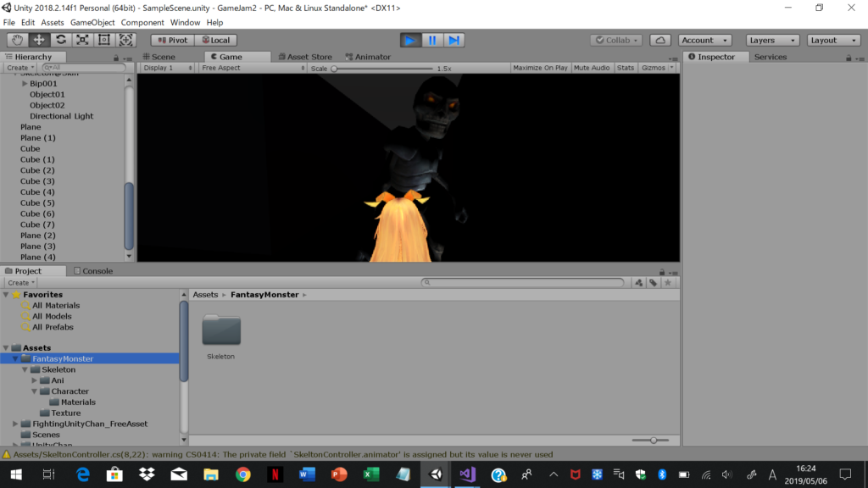
Task: Click the Pause button
Action: (x=432, y=40)
